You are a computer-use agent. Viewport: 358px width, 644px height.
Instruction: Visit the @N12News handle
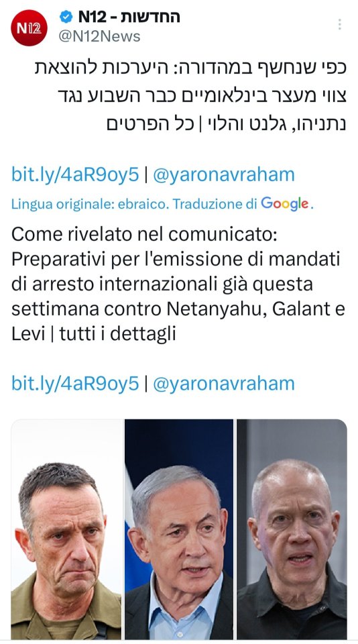click(100, 36)
